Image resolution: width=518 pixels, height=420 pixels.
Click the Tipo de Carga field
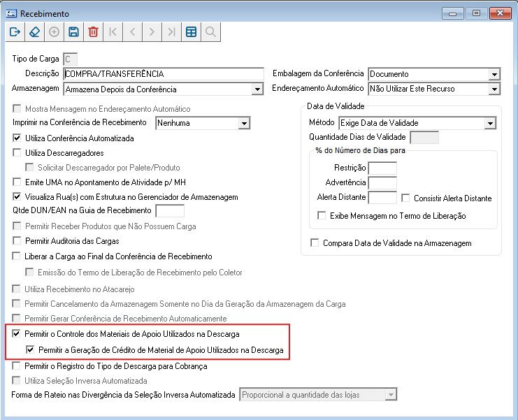(x=70, y=59)
